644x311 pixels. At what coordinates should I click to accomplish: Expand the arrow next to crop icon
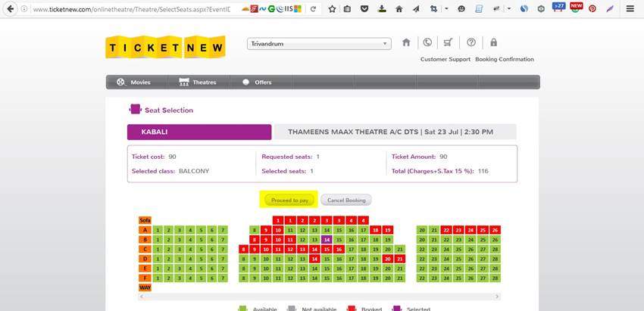pyautogui.click(x=446, y=8)
